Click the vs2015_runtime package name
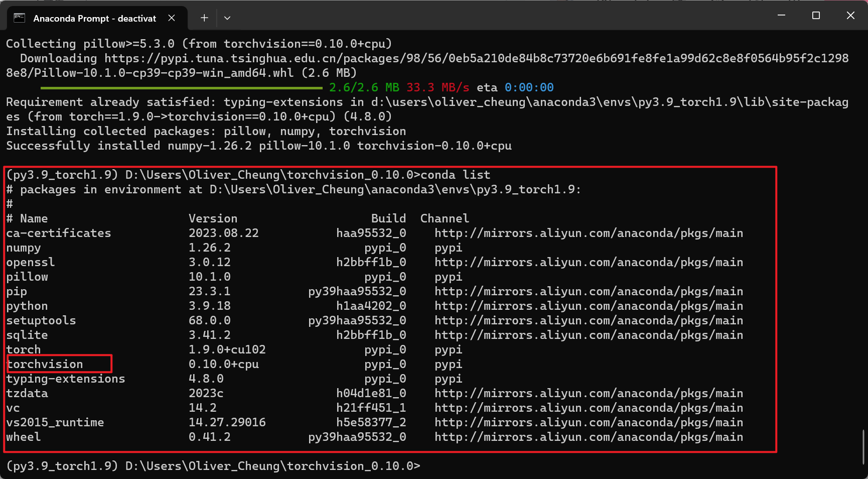Screen dimensions: 868x479 (55, 422)
